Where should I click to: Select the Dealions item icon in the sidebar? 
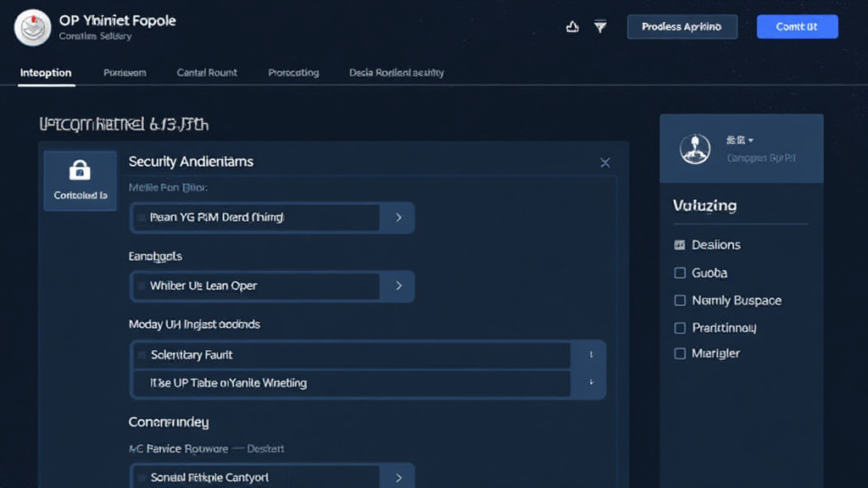click(x=679, y=244)
